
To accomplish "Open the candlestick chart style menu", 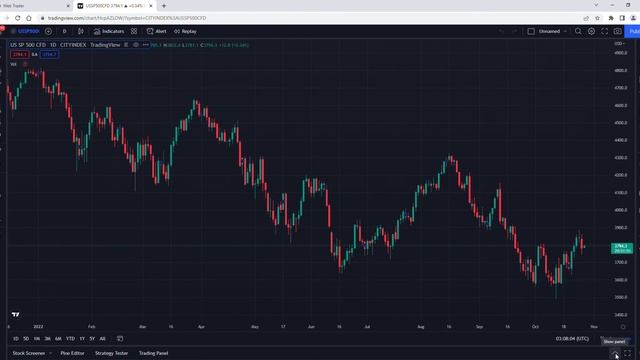I will [x=81, y=31].
